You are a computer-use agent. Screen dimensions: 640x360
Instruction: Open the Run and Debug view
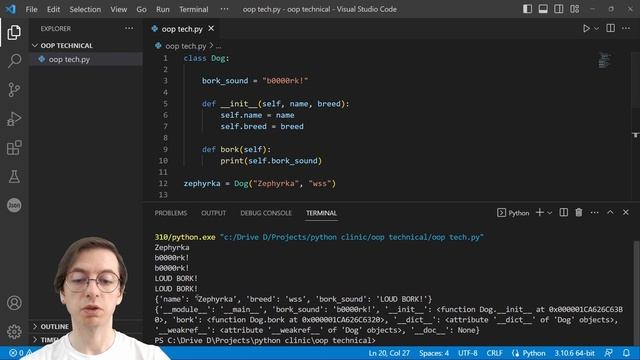click(x=14, y=119)
